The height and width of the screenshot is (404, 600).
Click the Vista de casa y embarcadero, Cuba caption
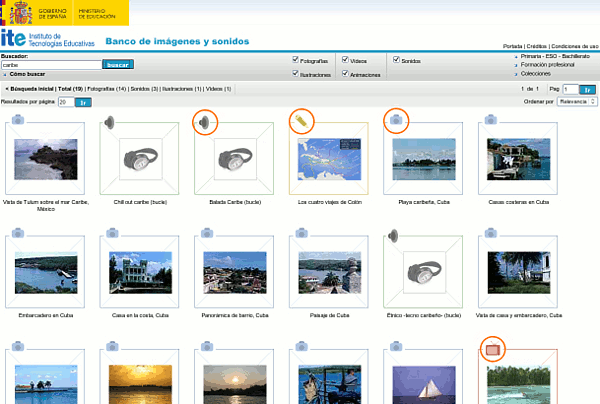(x=518, y=315)
